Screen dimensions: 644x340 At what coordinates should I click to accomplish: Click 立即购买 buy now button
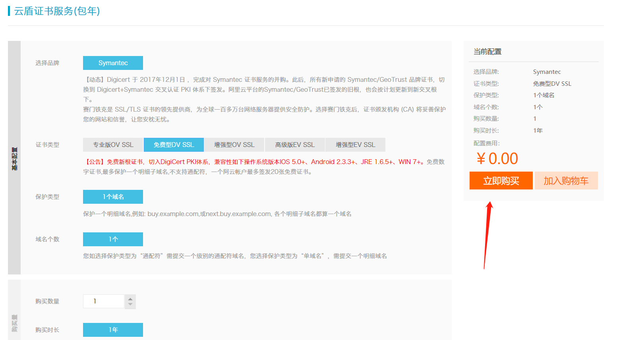pyautogui.click(x=501, y=181)
